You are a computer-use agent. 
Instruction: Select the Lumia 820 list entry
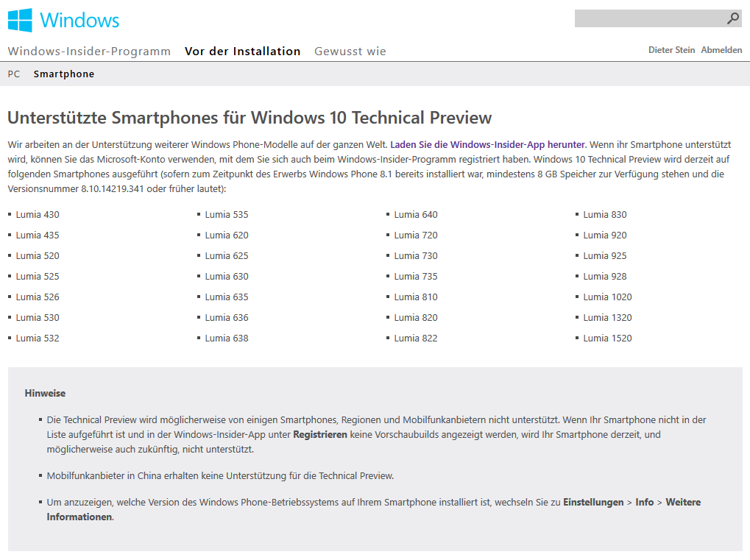[x=416, y=318]
